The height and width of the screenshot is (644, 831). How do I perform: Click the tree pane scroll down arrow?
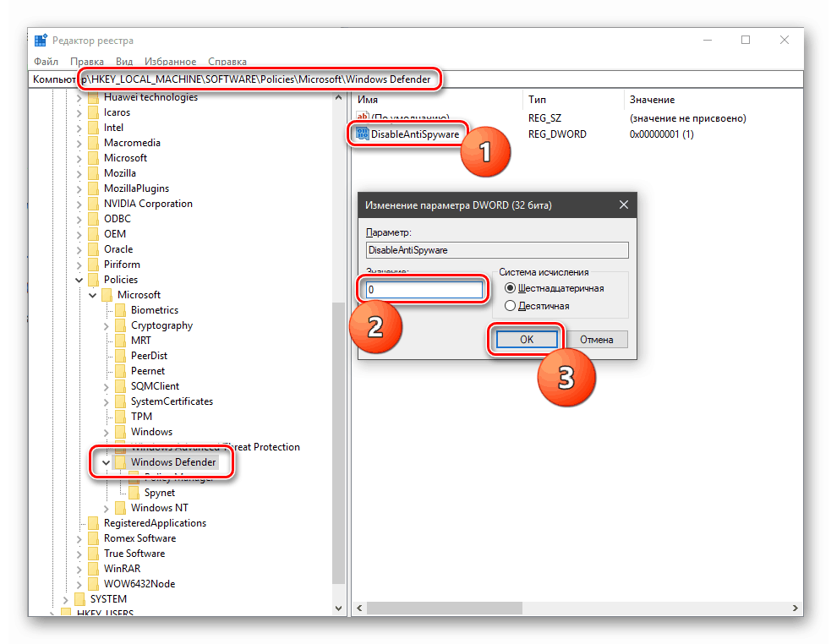339,609
